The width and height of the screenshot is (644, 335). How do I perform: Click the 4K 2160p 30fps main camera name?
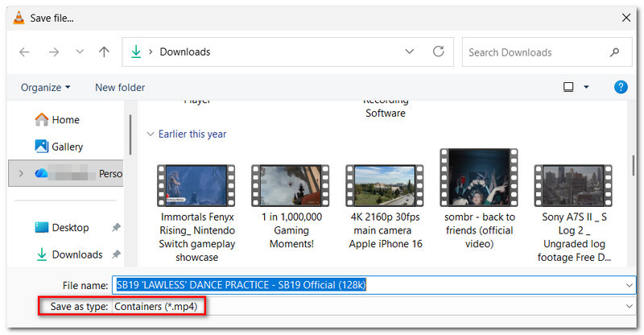click(386, 230)
